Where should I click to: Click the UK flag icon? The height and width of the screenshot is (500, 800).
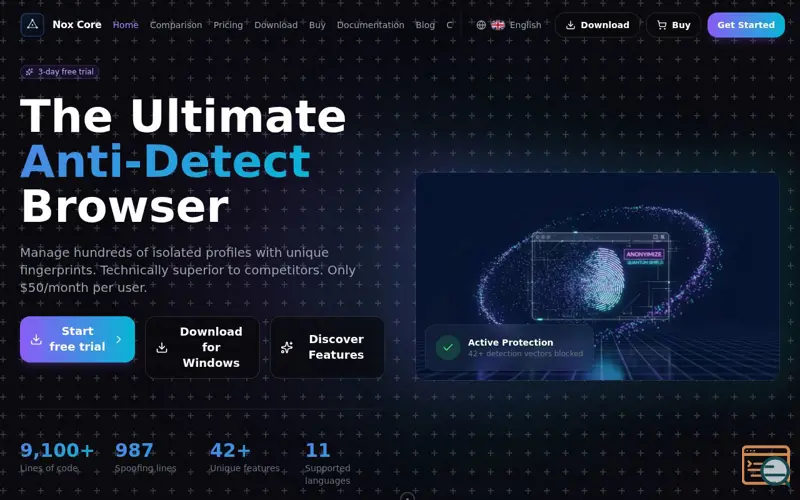[498, 25]
